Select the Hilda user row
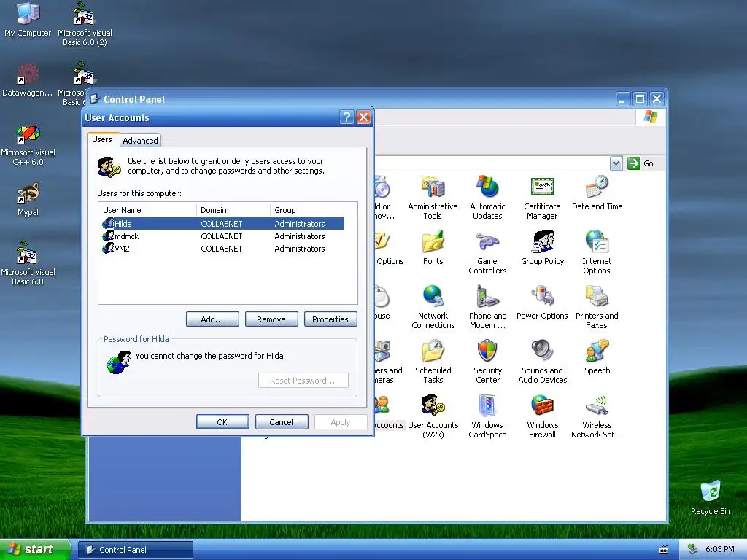747x560 pixels. [222, 224]
